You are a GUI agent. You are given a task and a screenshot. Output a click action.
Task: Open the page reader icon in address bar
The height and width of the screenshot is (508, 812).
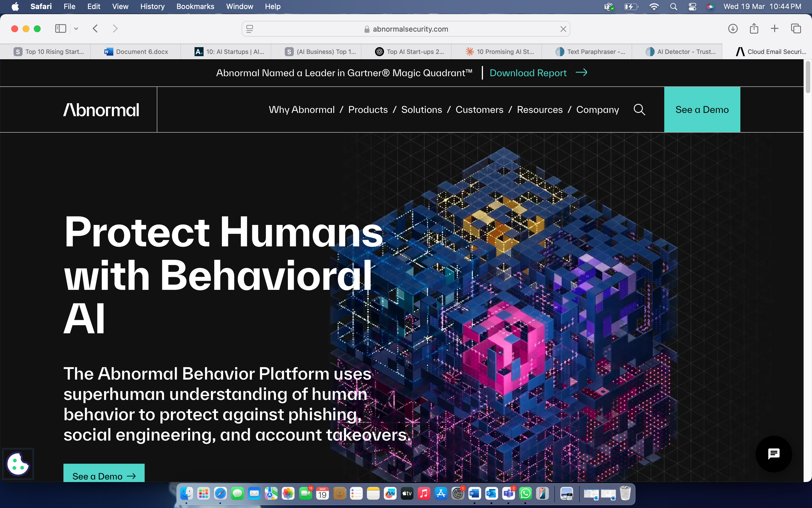coord(250,29)
